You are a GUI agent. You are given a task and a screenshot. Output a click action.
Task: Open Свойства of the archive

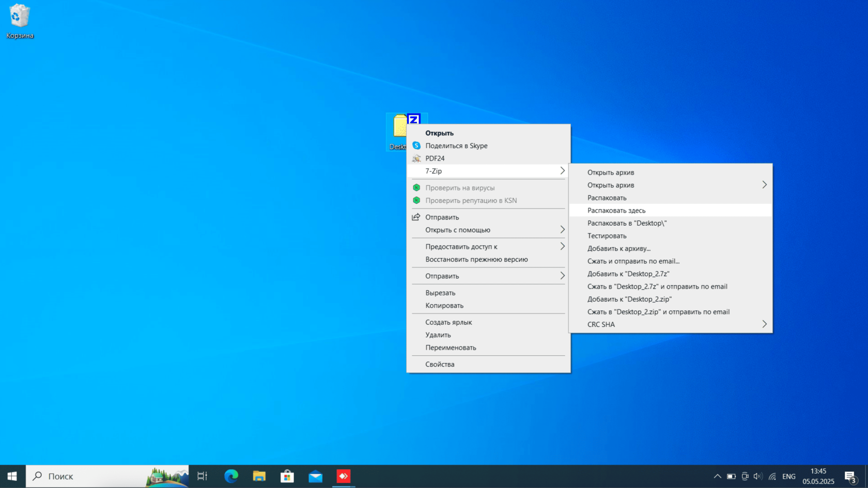[488, 364]
